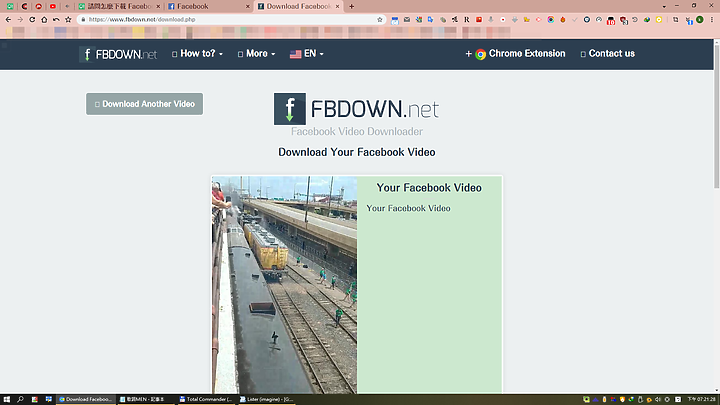Go to the browser home page icon

(44, 19)
